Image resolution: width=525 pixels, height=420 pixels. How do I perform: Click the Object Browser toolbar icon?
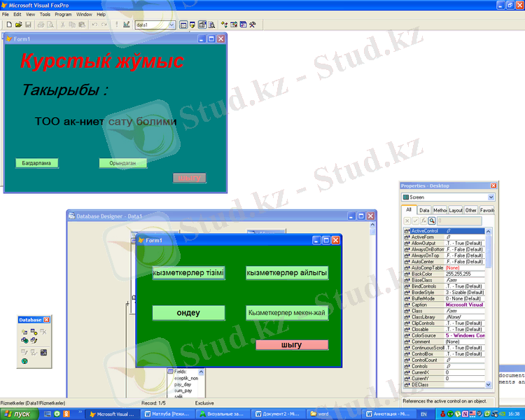(x=234, y=24)
